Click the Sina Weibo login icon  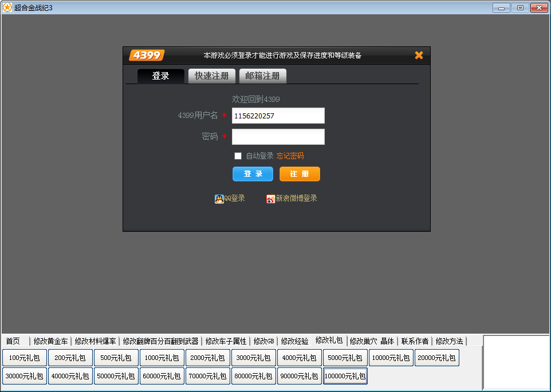click(x=270, y=199)
